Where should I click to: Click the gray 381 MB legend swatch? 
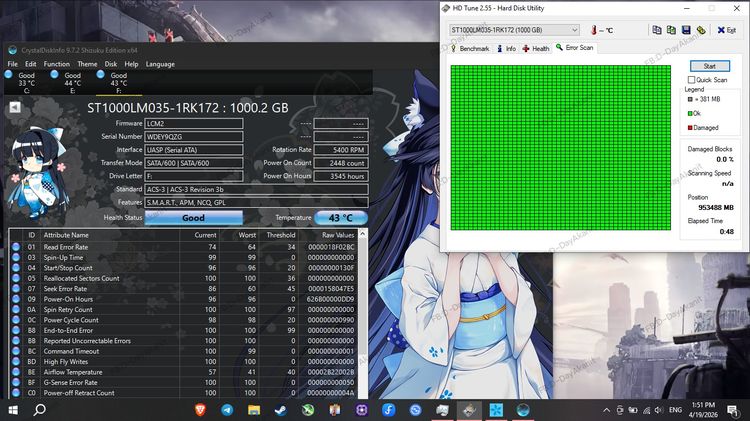pos(690,99)
